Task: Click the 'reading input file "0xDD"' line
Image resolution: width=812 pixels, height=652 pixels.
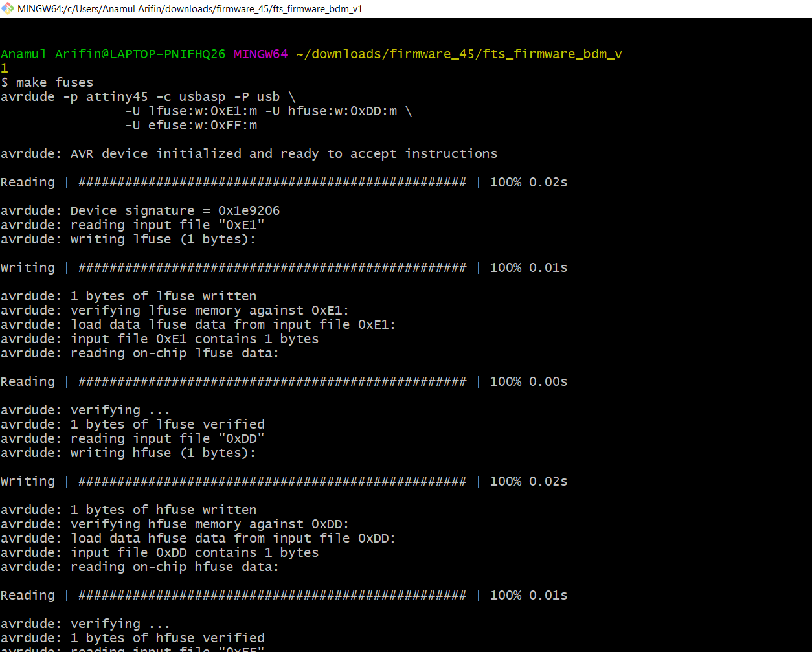Action: (133, 439)
